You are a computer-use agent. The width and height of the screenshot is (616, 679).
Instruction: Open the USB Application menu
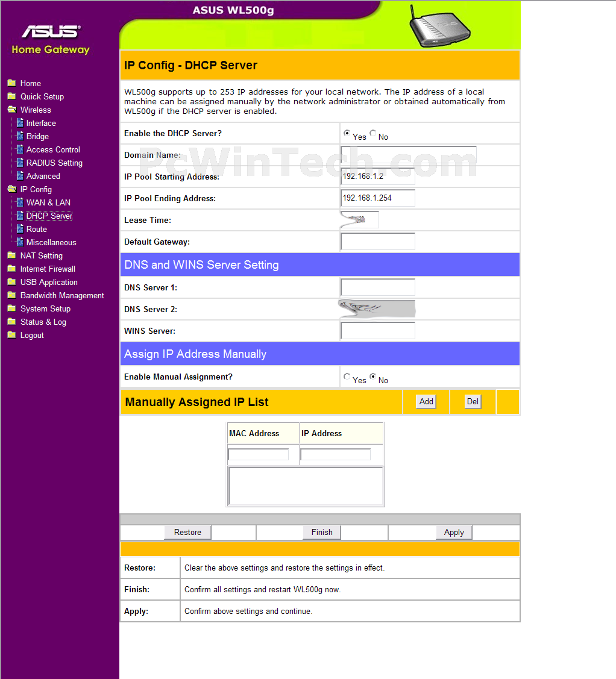49,283
